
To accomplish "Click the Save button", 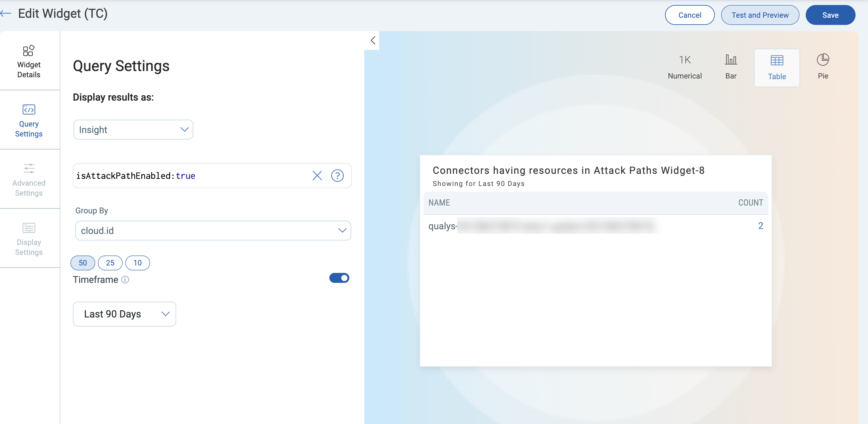I will pos(830,15).
